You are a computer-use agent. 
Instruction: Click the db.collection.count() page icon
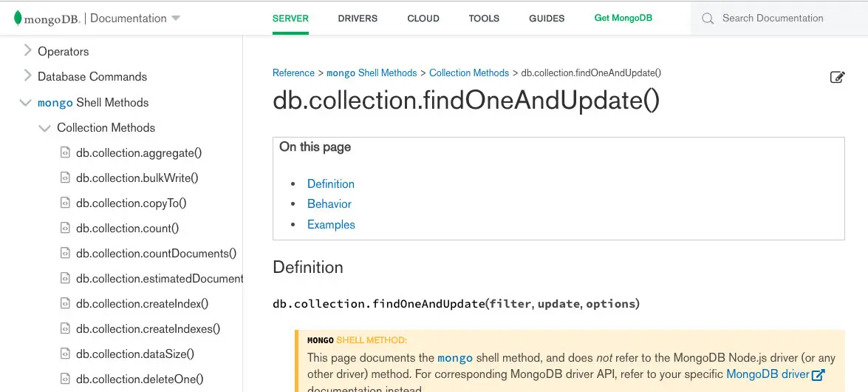[x=65, y=228]
